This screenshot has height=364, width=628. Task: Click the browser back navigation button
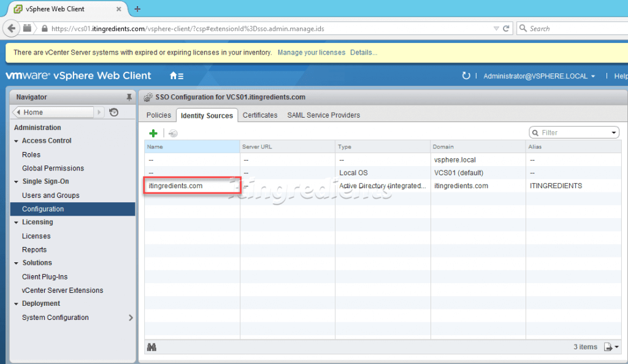(12, 28)
